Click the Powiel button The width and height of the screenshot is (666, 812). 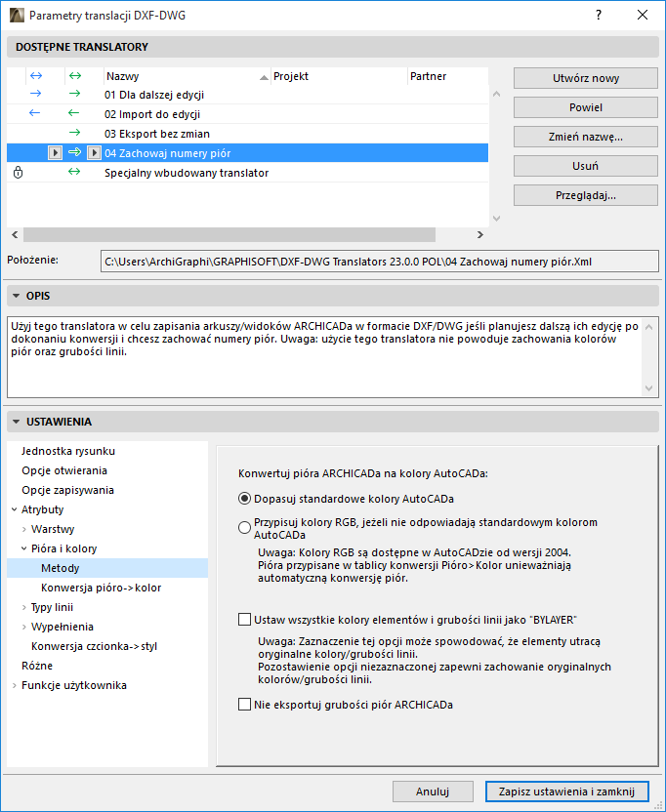pos(586,107)
